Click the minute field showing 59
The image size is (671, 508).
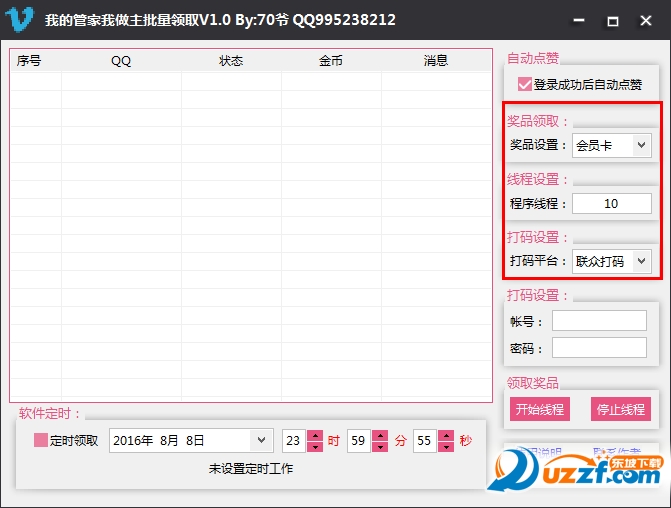pos(359,440)
